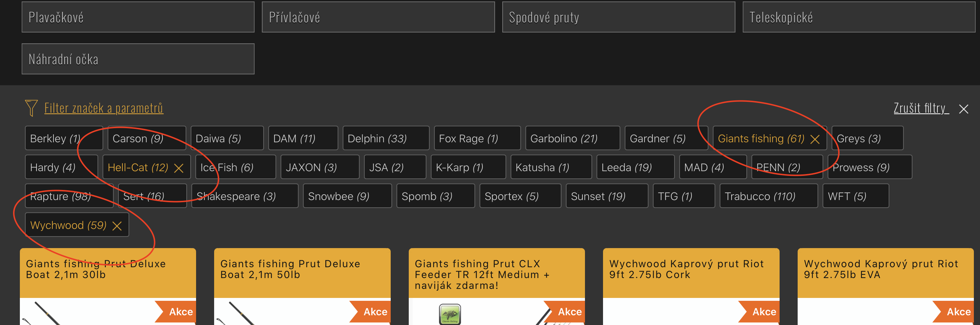
Task: Toggle the Greys (3) brand filter
Action: (867, 138)
